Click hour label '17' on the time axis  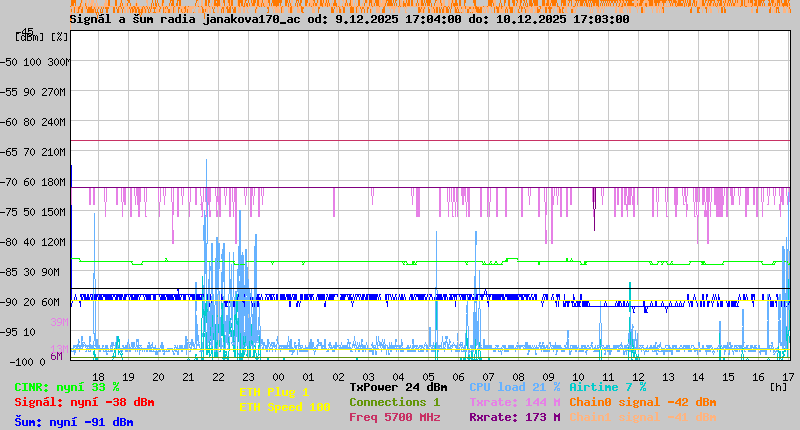click(788, 377)
